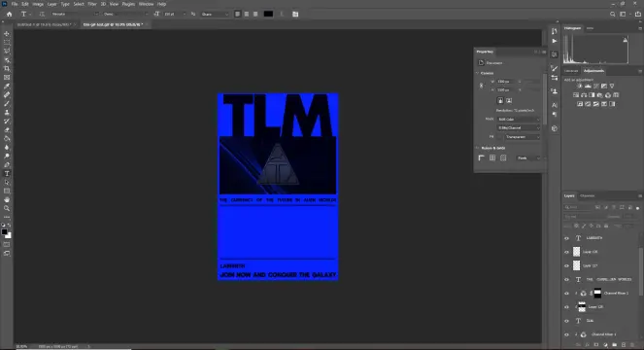Click the foreground color swatch
Viewport: 644px width, 350px height.
coord(4,232)
